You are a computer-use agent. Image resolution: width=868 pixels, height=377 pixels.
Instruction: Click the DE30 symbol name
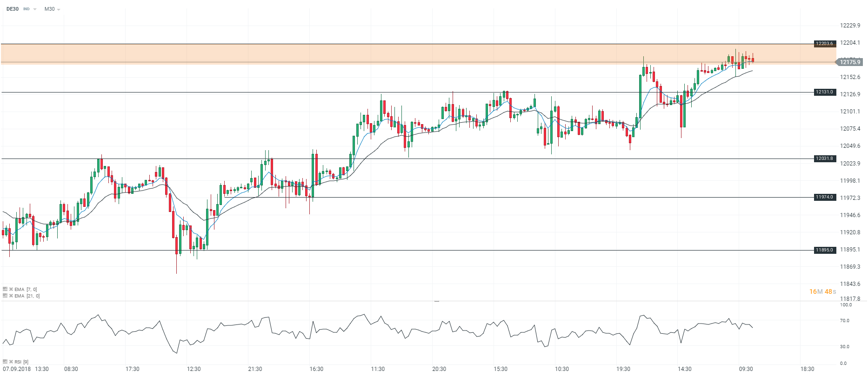(13, 9)
